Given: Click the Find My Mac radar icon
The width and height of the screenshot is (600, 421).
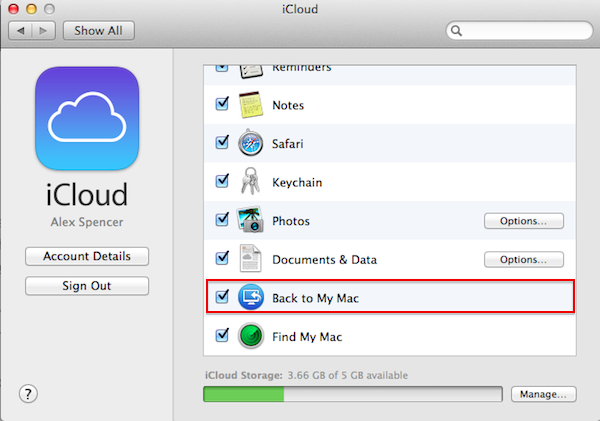Looking at the screenshot, I should [x=251, y=336].
